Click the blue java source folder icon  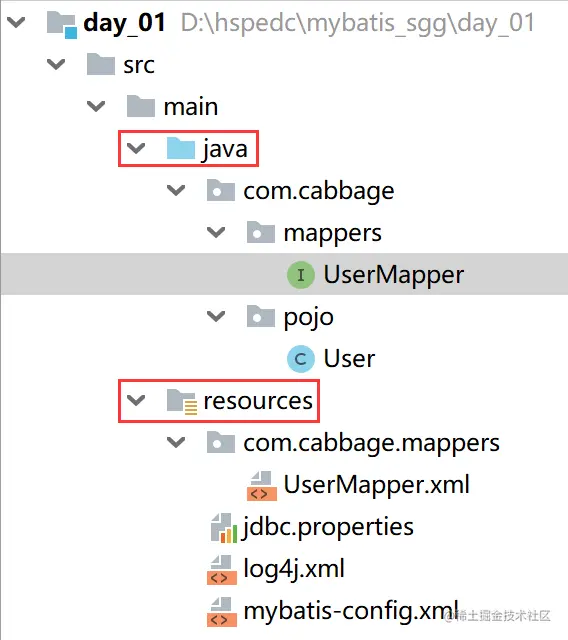181,149
